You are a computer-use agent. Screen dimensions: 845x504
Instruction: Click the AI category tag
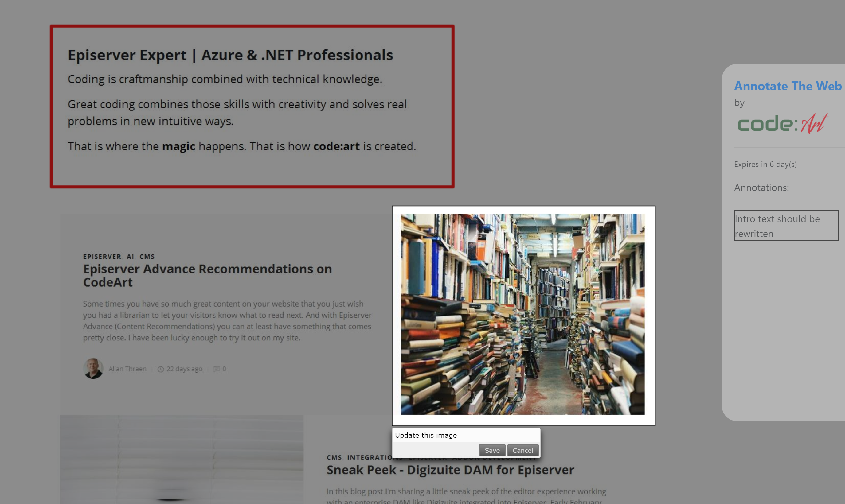coord(130,257)
